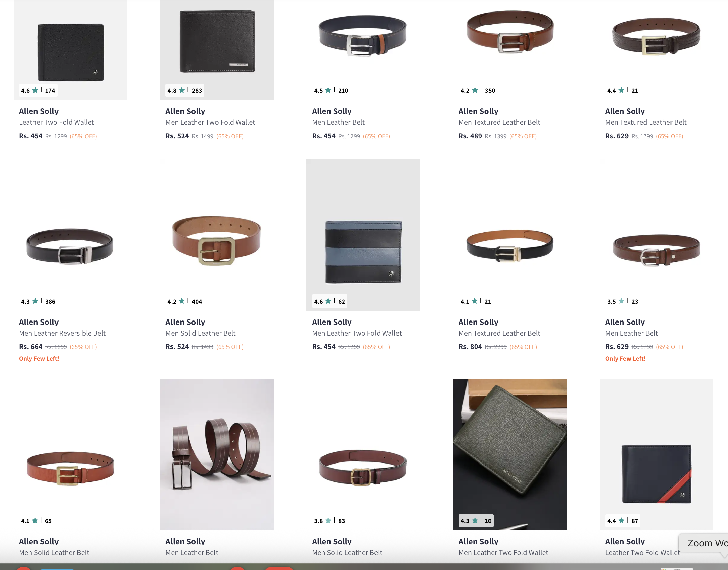Click the Men Leather Reversible Belt product name
The width and height of the screenshot is (728, 570).
[x=62, y=333]
